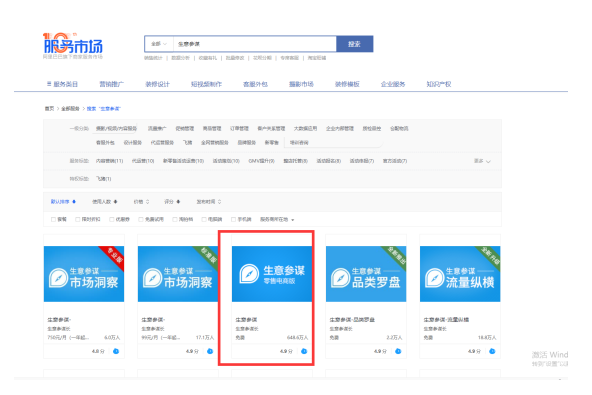Click the blue contact icon on 6.0万人 card
Viewport: 592px width, 395px height.
(x=116, y=351)
